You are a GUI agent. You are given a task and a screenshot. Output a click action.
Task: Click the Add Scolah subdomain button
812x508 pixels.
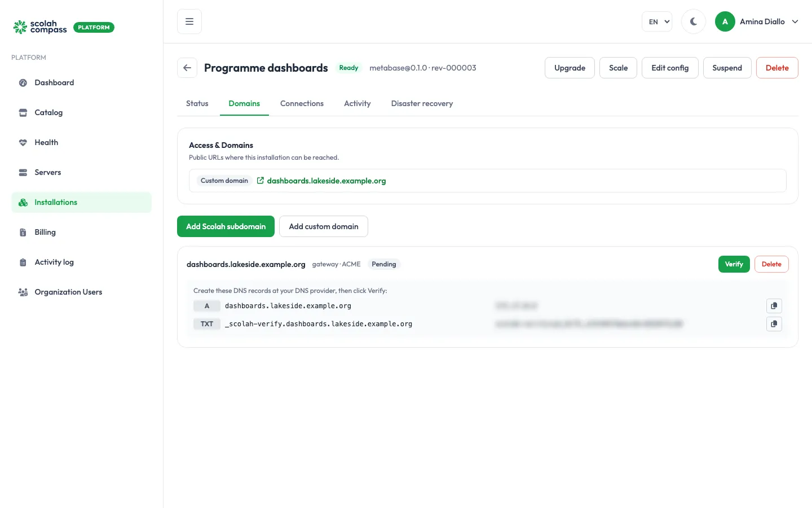click(x=226, y=226)
